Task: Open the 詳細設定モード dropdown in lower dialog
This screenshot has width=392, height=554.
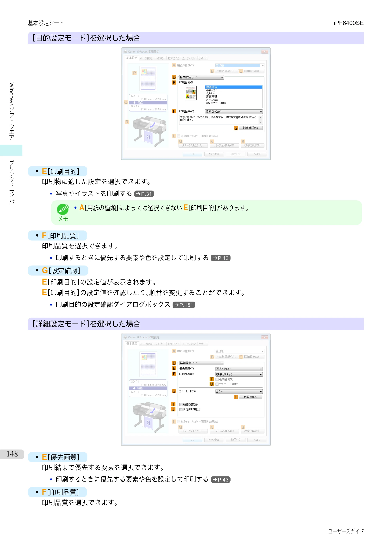Action: tap(202, 363)
